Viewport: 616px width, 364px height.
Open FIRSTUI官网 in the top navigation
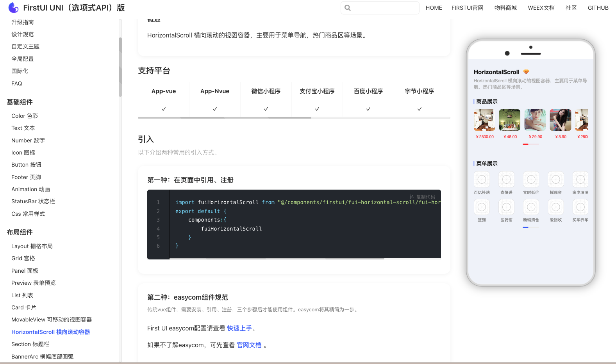tap(468, 8)
